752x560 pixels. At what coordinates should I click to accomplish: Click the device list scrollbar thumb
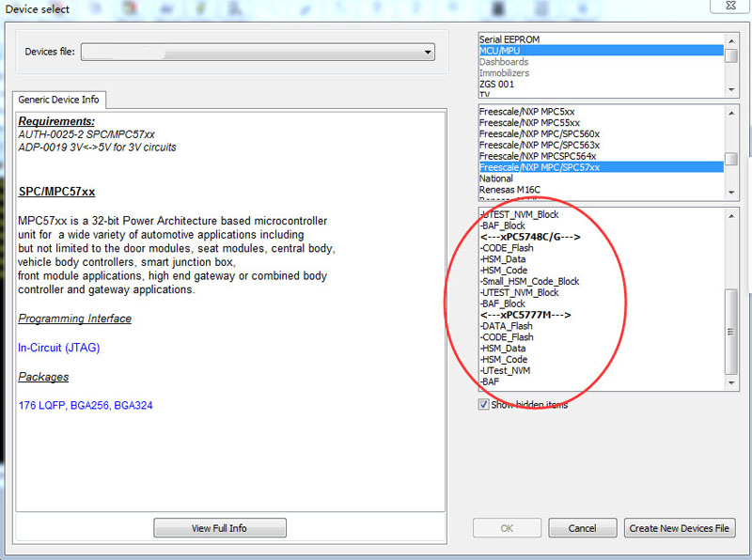coord(731,332)
